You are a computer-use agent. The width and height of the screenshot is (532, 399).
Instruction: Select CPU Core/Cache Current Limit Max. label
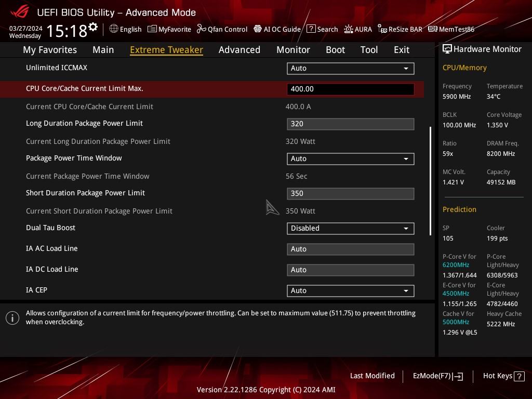click(85, 88)
